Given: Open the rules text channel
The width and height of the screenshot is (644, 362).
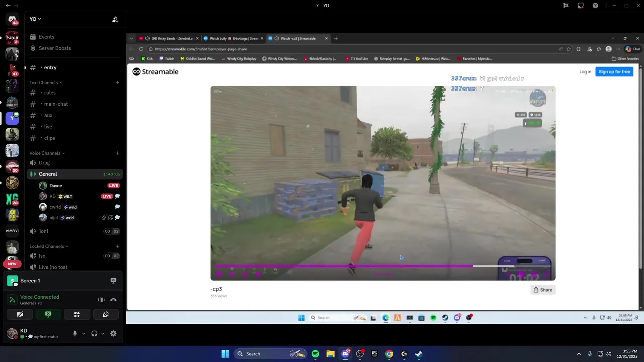Looking at the screenshot, I should coord(74,93).
